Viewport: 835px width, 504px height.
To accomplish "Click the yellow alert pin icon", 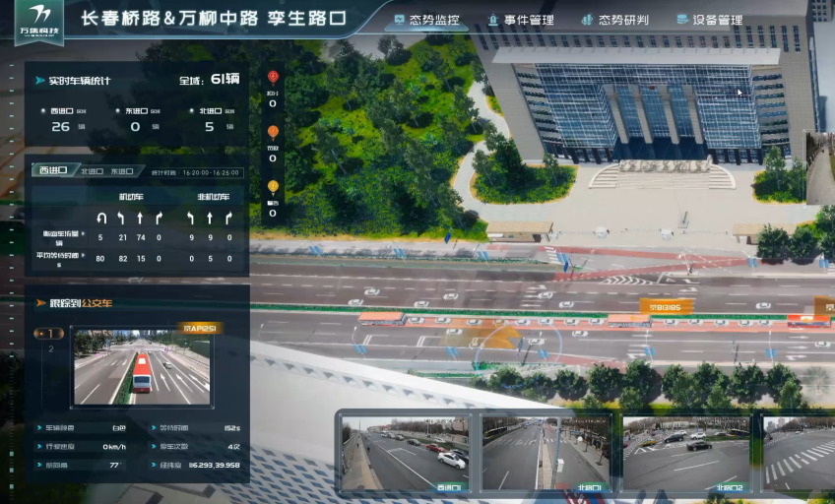I will (x=273, y=187).
